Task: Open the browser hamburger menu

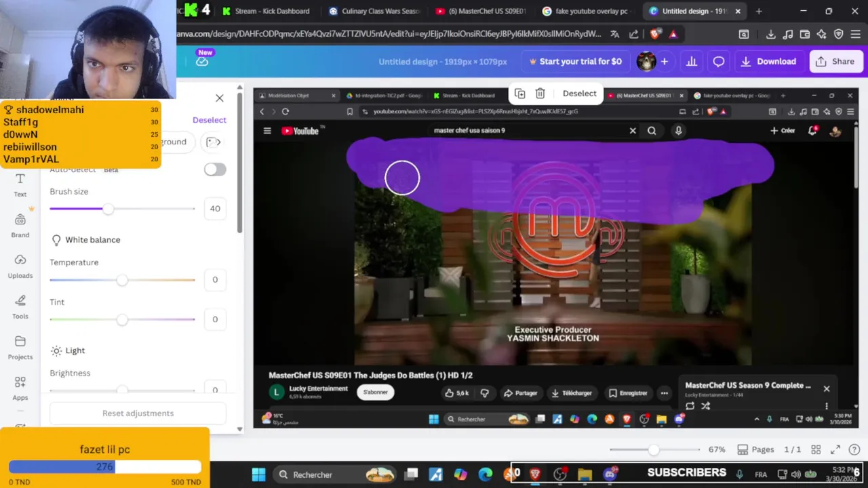Action: tap(856, 34)
